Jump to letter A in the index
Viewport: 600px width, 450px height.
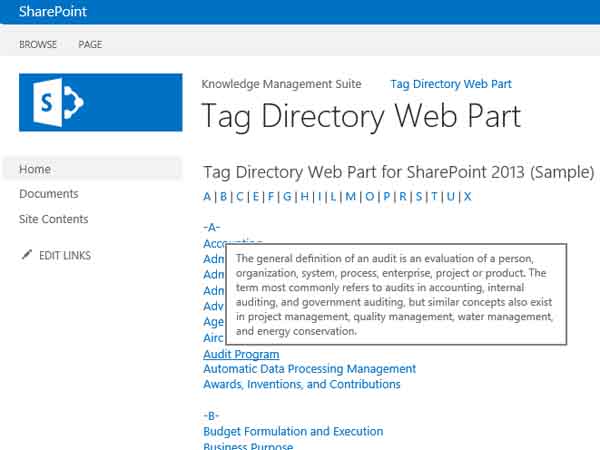coord(207,196)
